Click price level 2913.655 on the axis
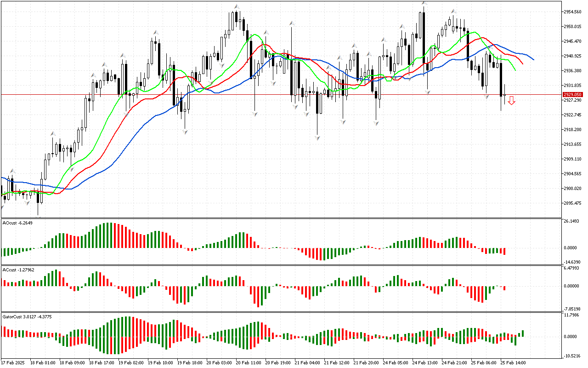588x368 pixels. coord(572,144)
